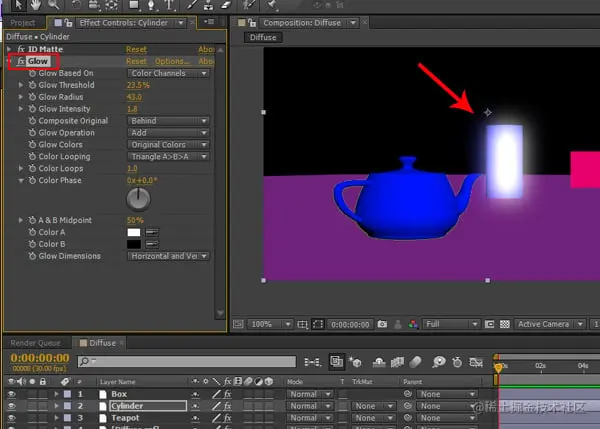
Task: Click always preview this view icon
Action: [238, 324]
